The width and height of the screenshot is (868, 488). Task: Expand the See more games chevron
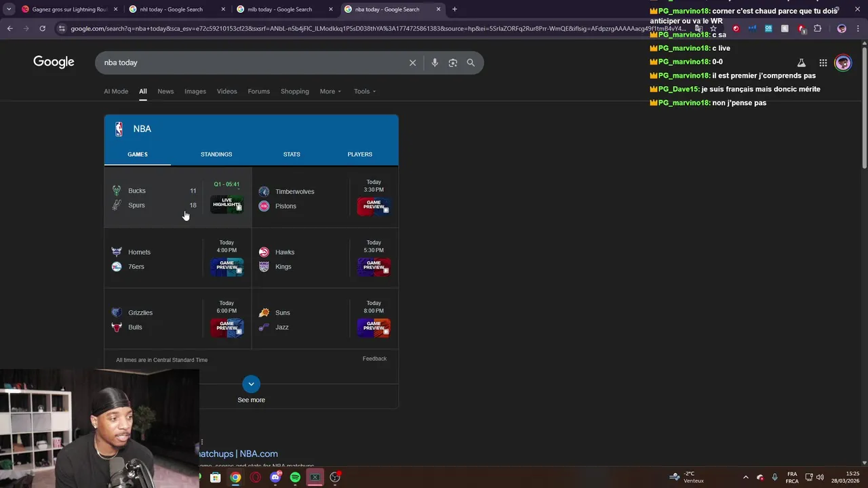tap(251, 384)
